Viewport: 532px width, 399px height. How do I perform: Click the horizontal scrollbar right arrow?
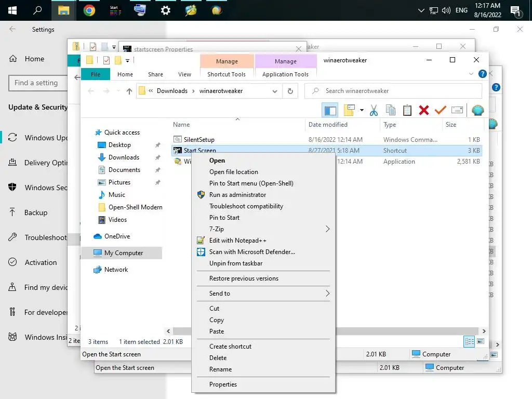pyautogui.click(x=484, y=331)
